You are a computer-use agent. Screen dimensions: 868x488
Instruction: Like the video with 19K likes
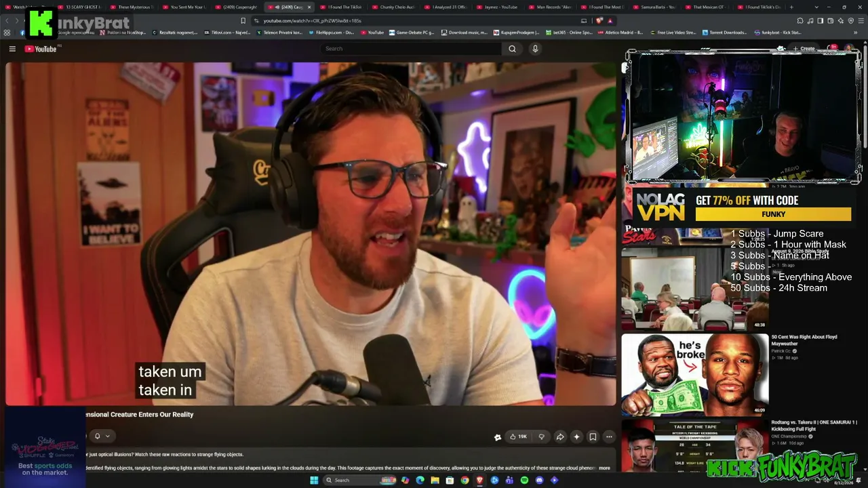[518, 436]
